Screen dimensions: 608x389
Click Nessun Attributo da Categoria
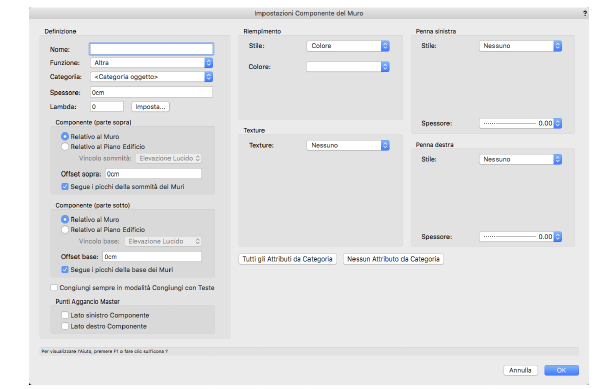pos(393,259)
